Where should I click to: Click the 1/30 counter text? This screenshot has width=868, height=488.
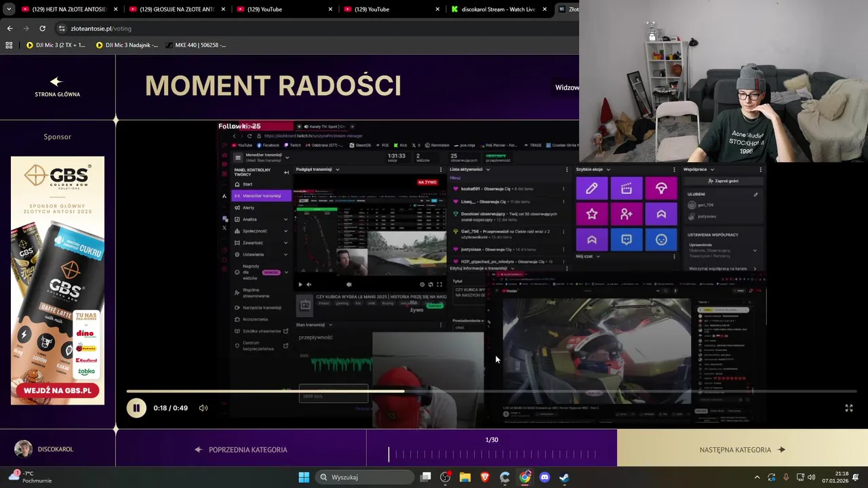point(492,440)
